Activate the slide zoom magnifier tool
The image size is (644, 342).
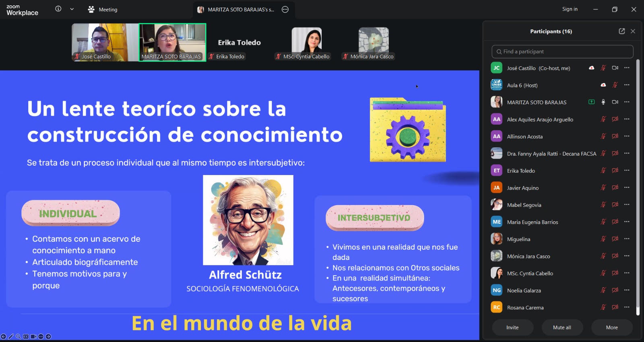tap(18, 336)
